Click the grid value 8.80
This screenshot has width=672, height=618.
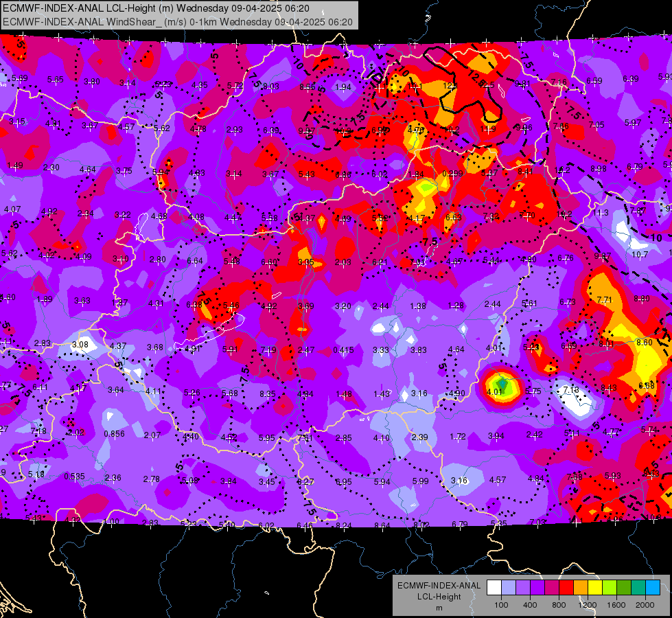click(x=642, y=299)
